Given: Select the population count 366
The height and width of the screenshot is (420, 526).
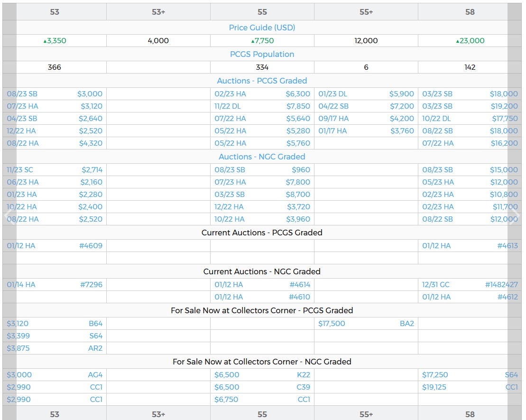Looking at the screenshot, I should point(55,67).
